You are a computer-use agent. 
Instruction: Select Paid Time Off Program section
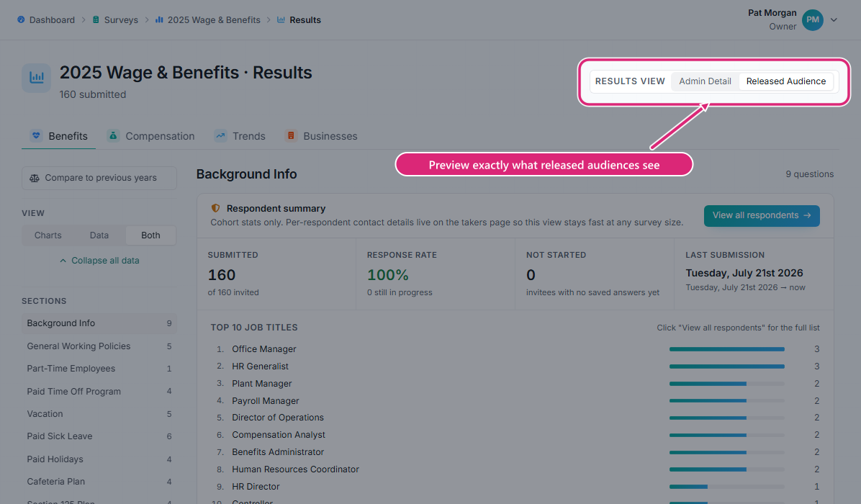99,392
